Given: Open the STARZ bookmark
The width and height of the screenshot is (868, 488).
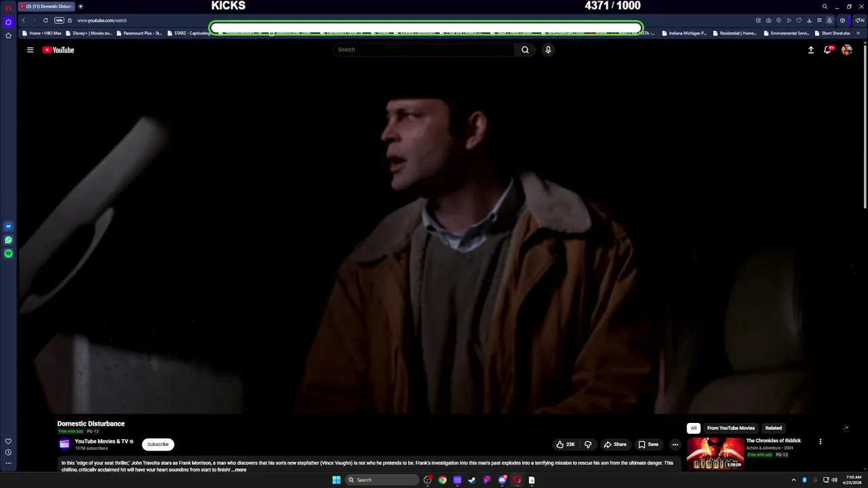Looking at the screenshot, I should tap(189, 33).
